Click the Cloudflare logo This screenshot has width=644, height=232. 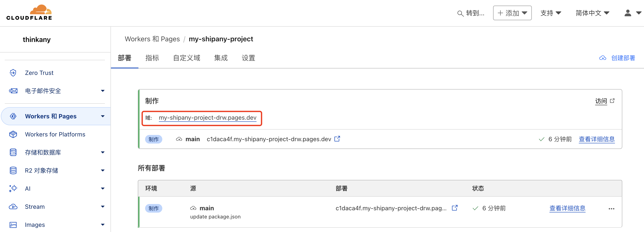coord(29,12)
